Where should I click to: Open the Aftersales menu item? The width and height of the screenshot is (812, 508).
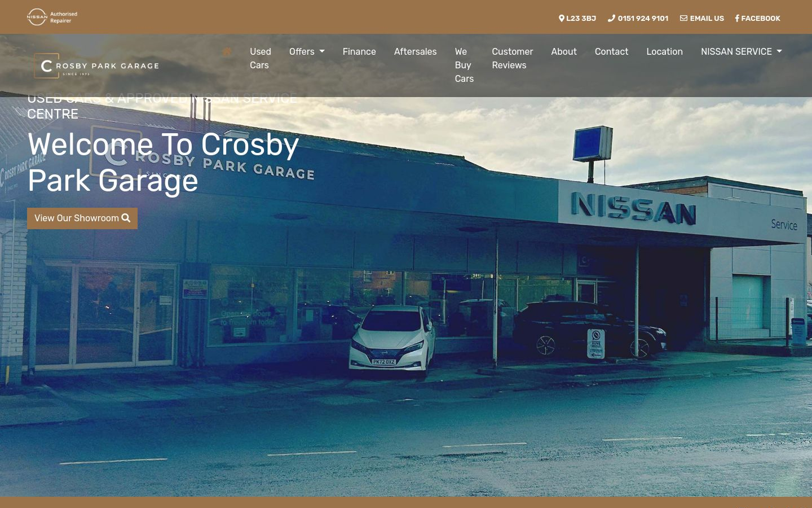(415, 51)
